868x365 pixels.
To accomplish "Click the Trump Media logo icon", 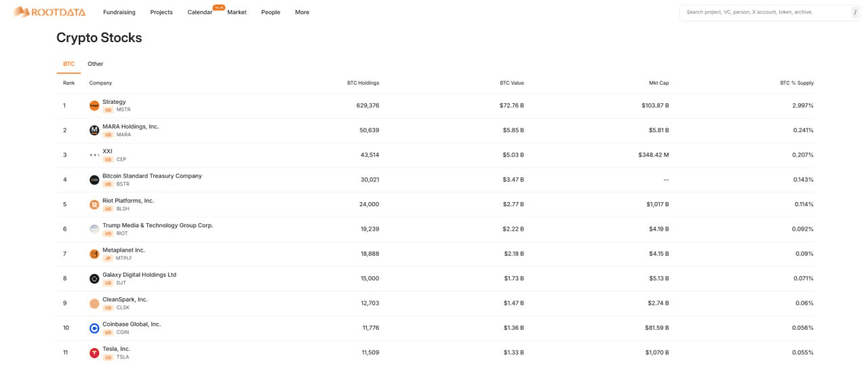I will tap(94, 229).
